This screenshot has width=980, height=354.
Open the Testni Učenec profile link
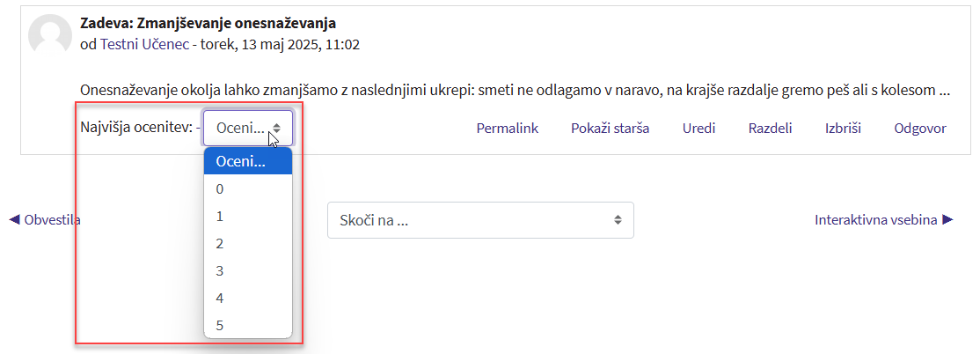(144, 44)
